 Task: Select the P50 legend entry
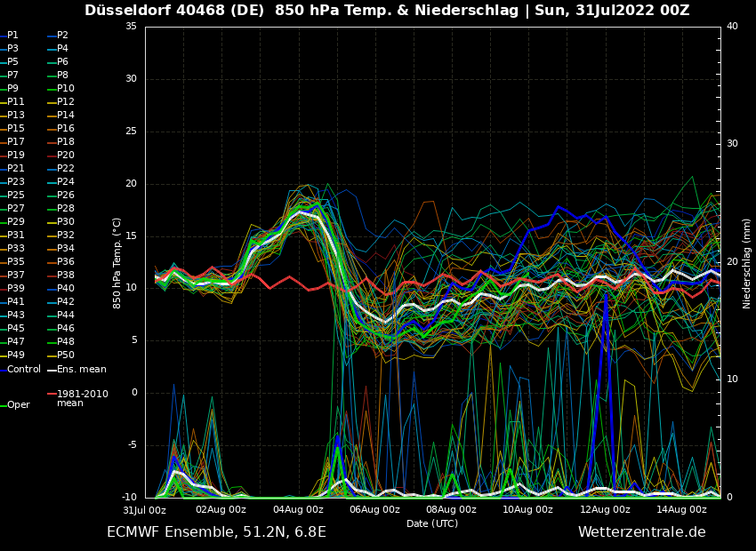pos(65,355)
